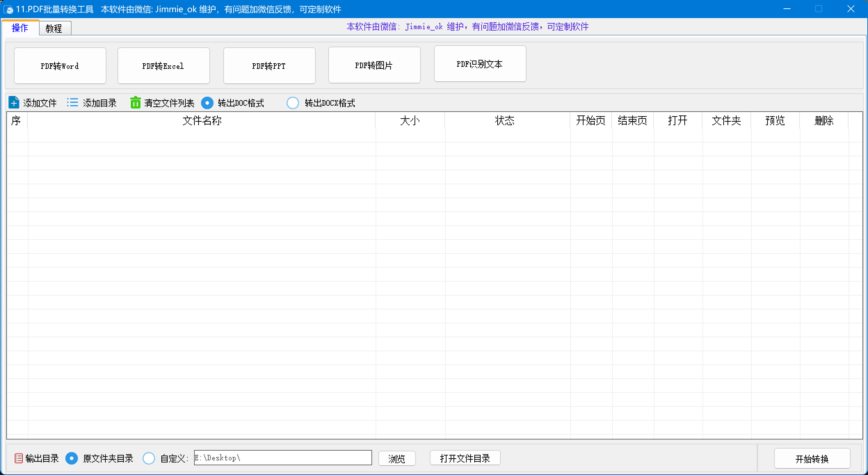The height and width of the screenshot is (475, 868).
Task: Click the 开始页 column header
Action: [x=591, y=121]
